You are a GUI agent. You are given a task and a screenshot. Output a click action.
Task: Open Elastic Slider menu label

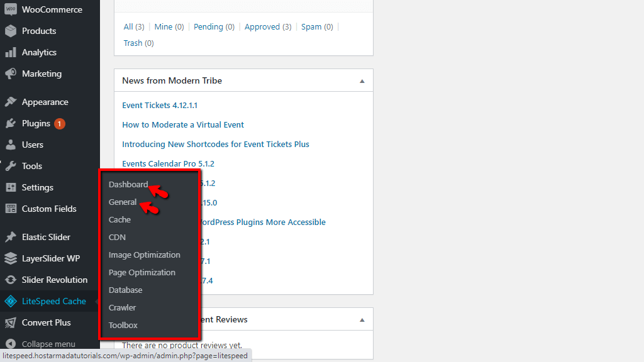pyautogui.click(x=46, y=237)
